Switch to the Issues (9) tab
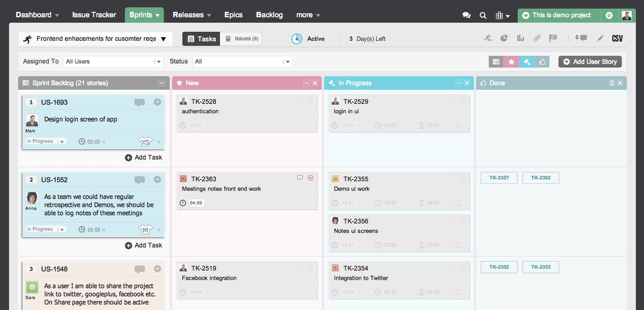 [x=241, y=39]
